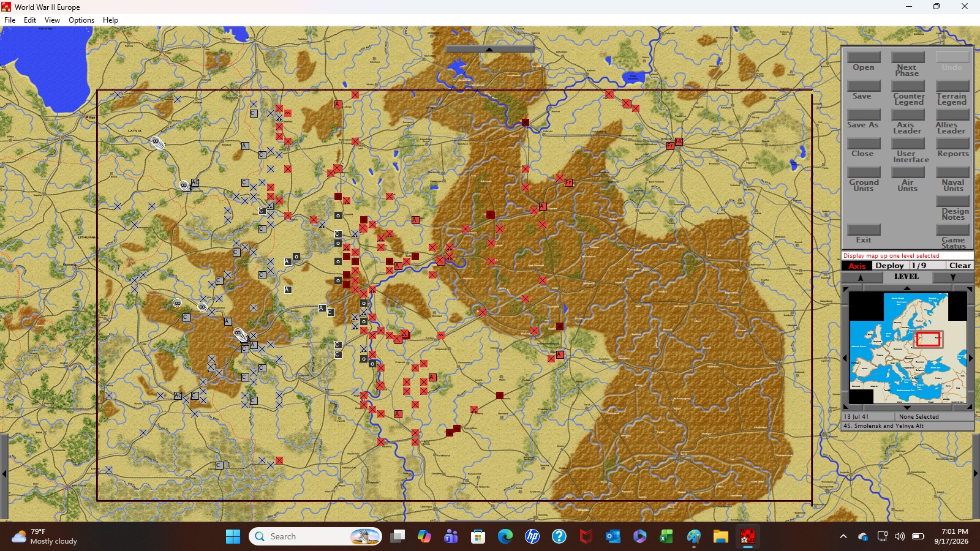This screenshot has width=980, height=551.
Task: Open the Game Status screen
Action: 952,236
